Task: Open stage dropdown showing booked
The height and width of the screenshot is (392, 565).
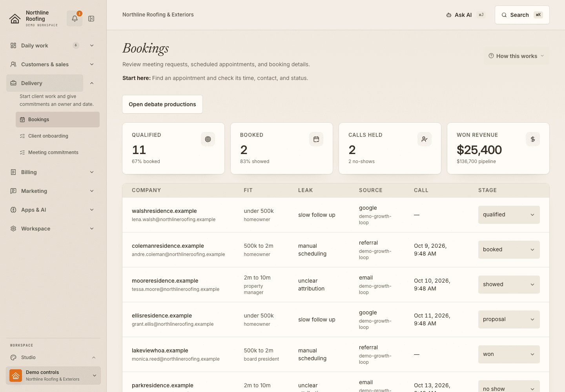Action: [509, 250]
